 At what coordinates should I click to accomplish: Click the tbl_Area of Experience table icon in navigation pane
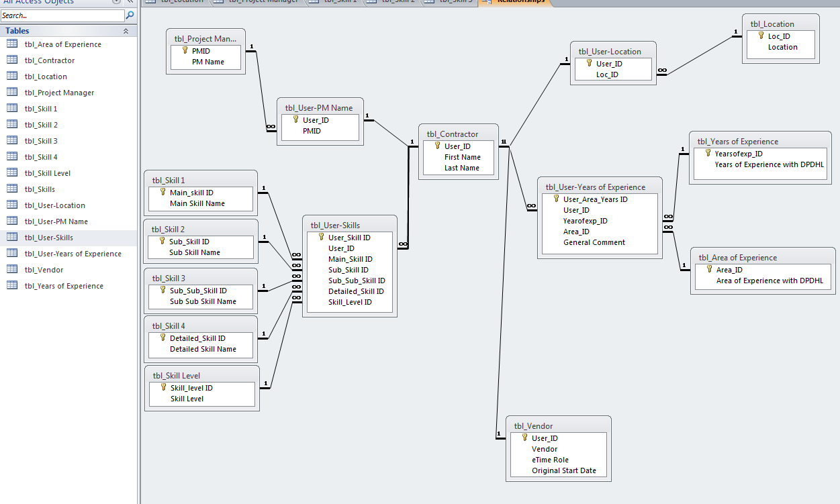point(11,44)
